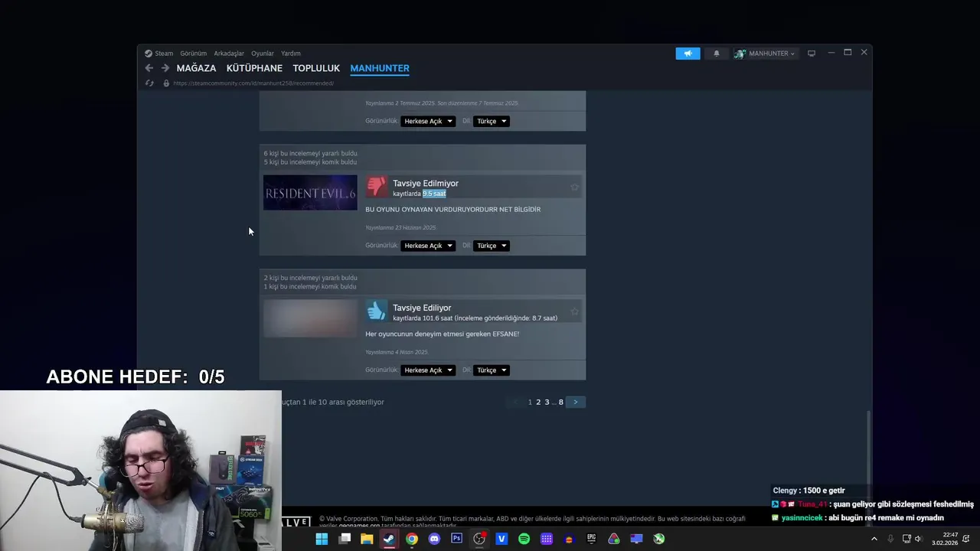Image resolution: width=980 pixels, height=551 pixels.
Task: Open the blue V app on the taskbar
Action: point(501,539)
